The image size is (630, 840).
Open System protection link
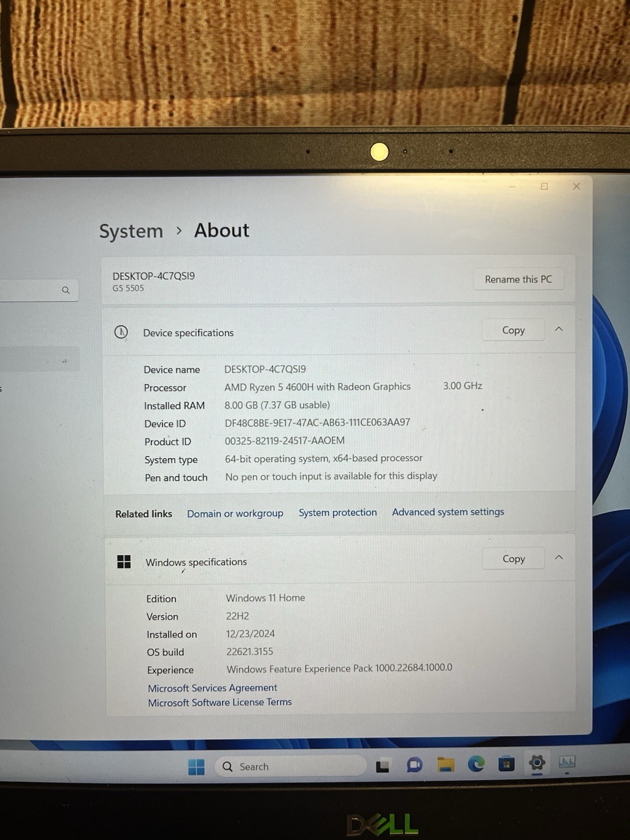pos(338,512)
